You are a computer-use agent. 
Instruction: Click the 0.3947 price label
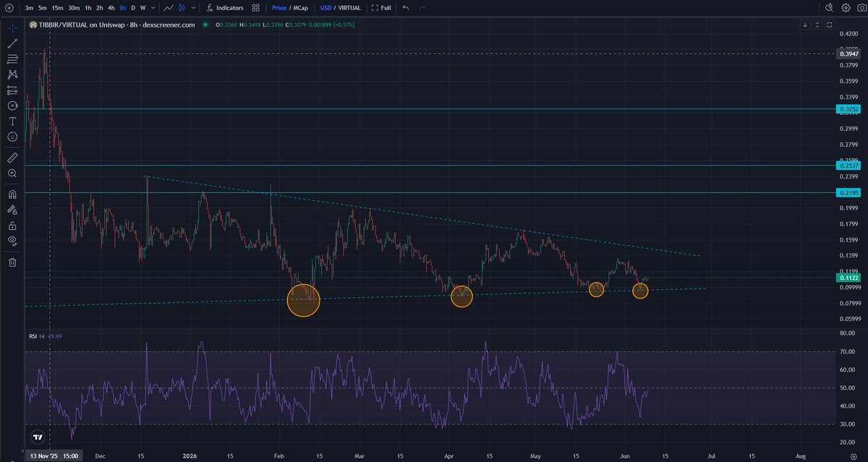pos(848,54)
